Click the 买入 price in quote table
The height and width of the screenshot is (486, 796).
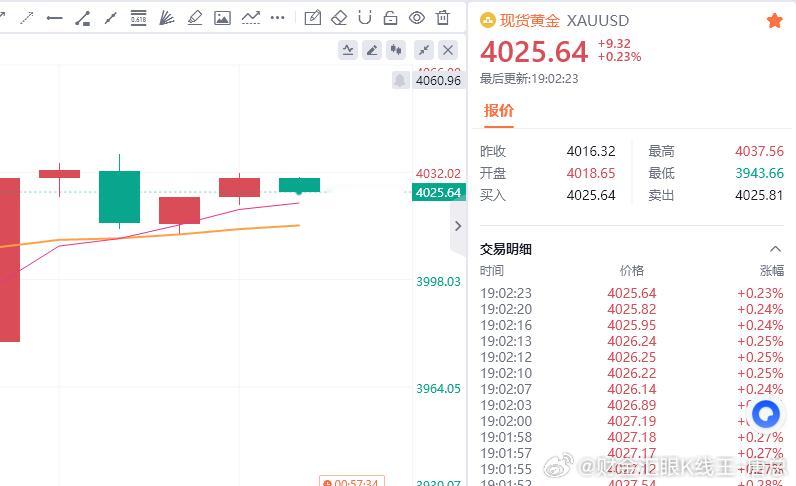tap(591, 195)
